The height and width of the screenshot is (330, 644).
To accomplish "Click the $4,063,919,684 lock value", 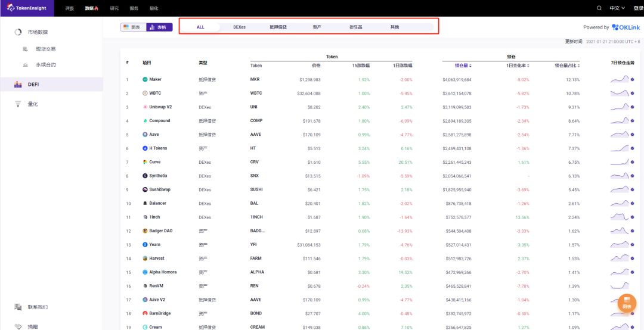I will click(457, 80).
